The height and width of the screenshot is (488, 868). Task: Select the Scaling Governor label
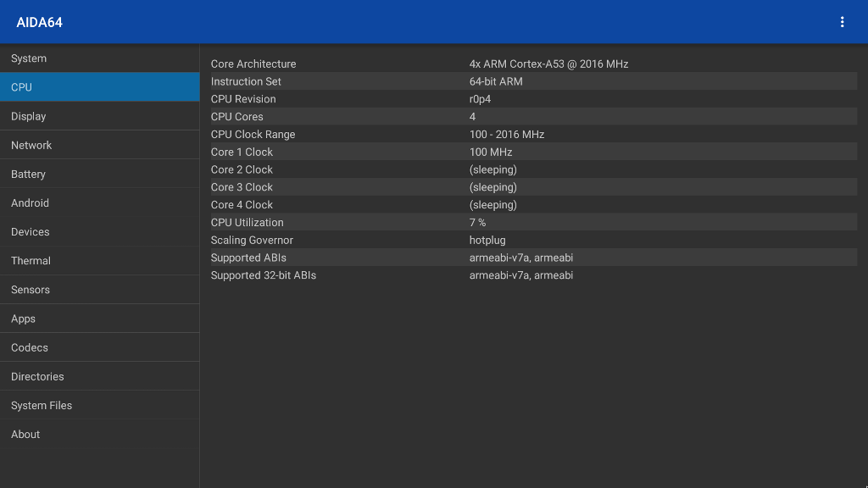tap(252, 240)
